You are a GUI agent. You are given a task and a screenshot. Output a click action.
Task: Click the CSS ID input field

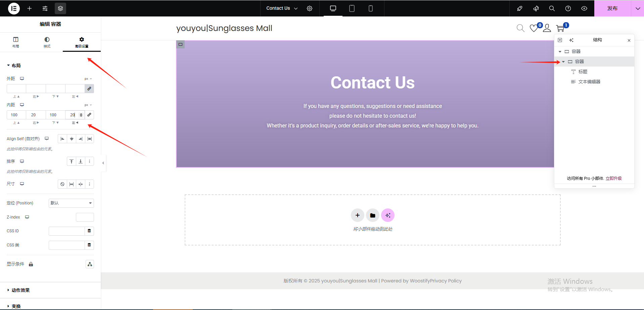(66, 231)
